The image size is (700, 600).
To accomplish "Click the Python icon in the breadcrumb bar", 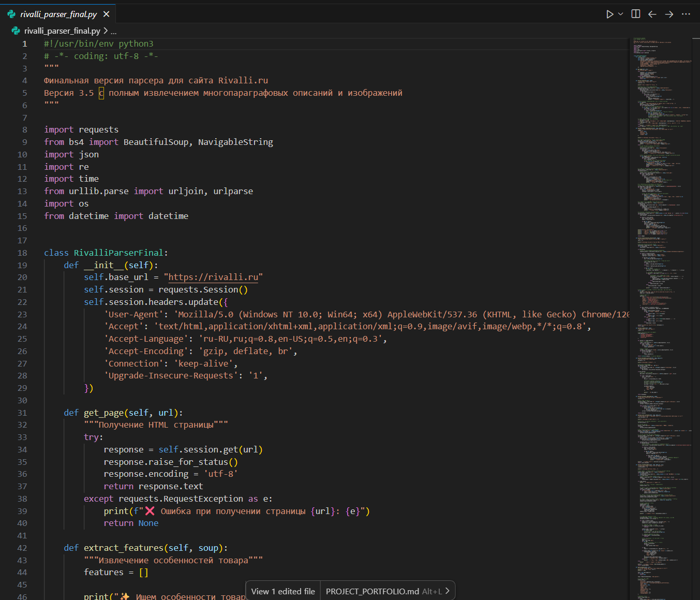I will click(x=15, y=31).
